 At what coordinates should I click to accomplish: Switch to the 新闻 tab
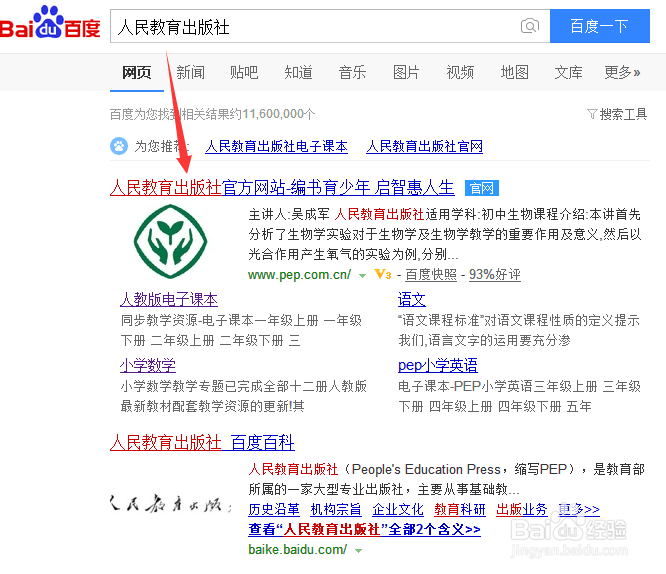click(x=191, y=72)
